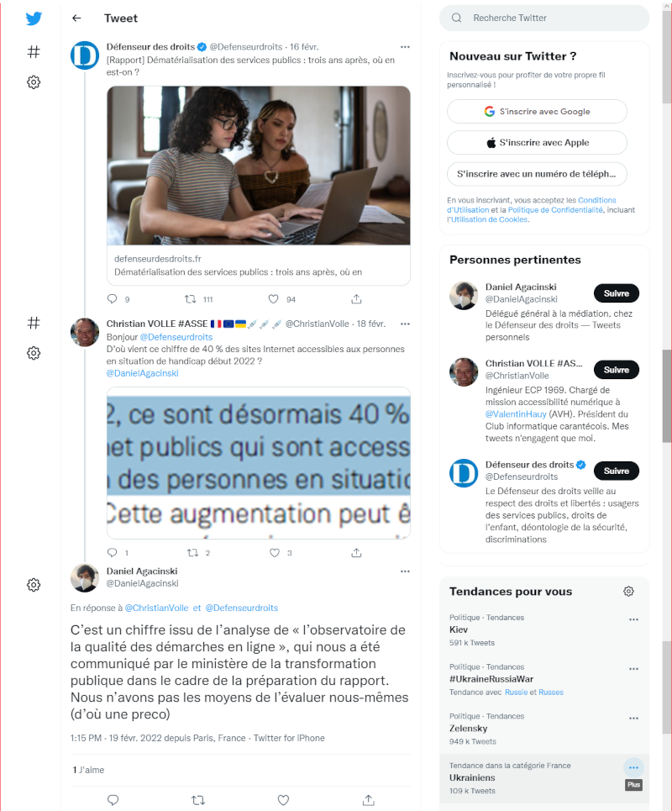This screenshot has width=672, height=811.
Task: Open the laptop photo link card thumbnail
Action: 259,166
